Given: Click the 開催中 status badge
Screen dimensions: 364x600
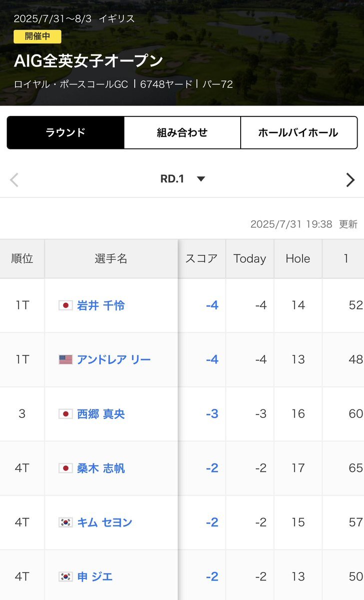Looking at the screenshot, I should pos(37,36).
